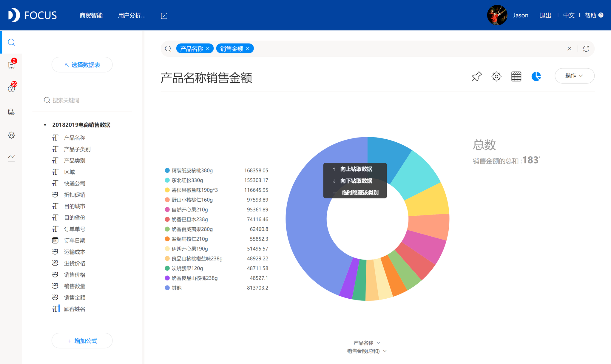Click the refresh search icon
The height and width of the screenshot is (364, 611).
click(586, 49)
